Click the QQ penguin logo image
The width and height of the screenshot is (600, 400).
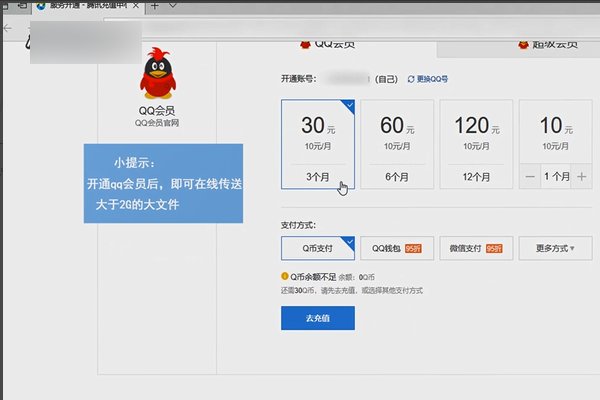click(x=157, y=73)
